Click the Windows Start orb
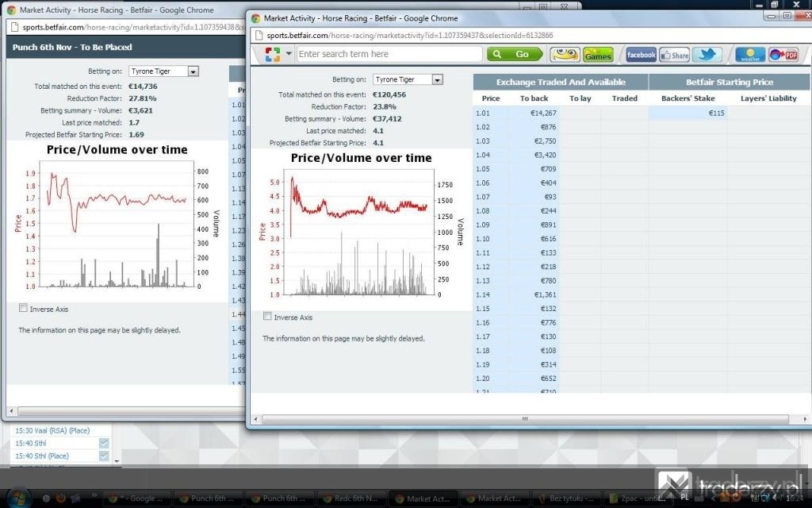 click(x=19, y=498)
